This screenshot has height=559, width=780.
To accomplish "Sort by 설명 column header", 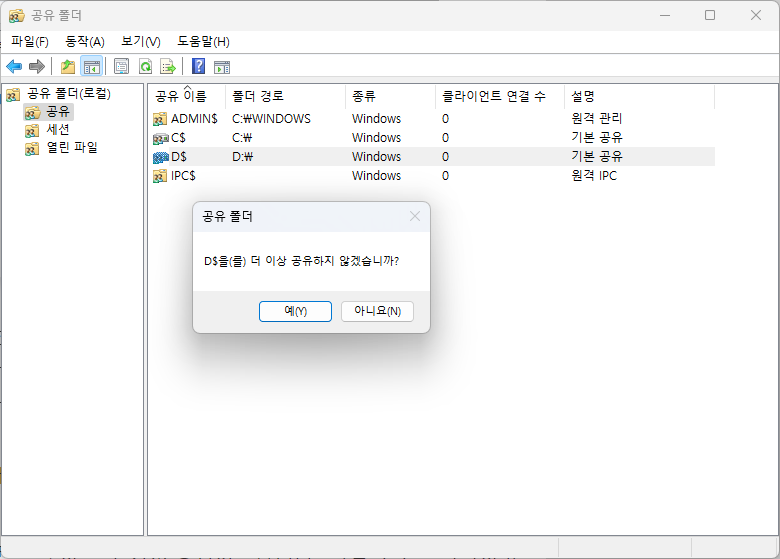I will pyautogui.click(x=640, y=96).
